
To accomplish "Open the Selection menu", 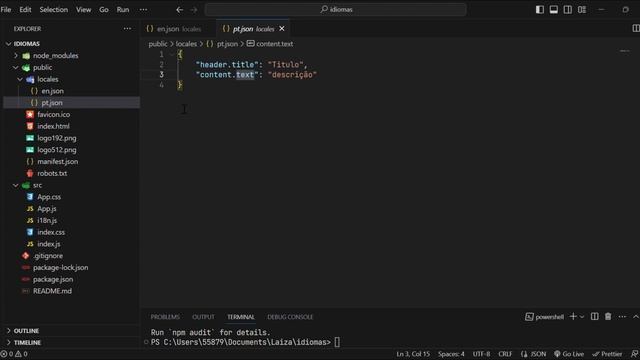I will click(53, 9).
